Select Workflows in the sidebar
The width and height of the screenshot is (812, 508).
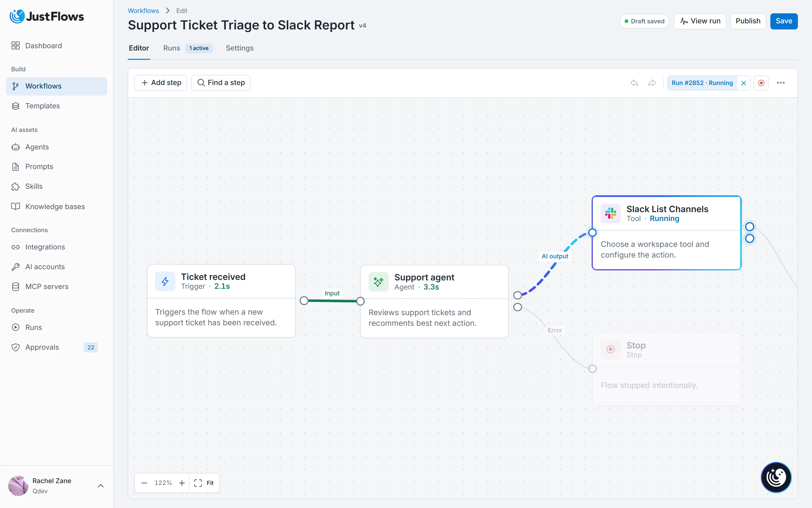point(56,86)
